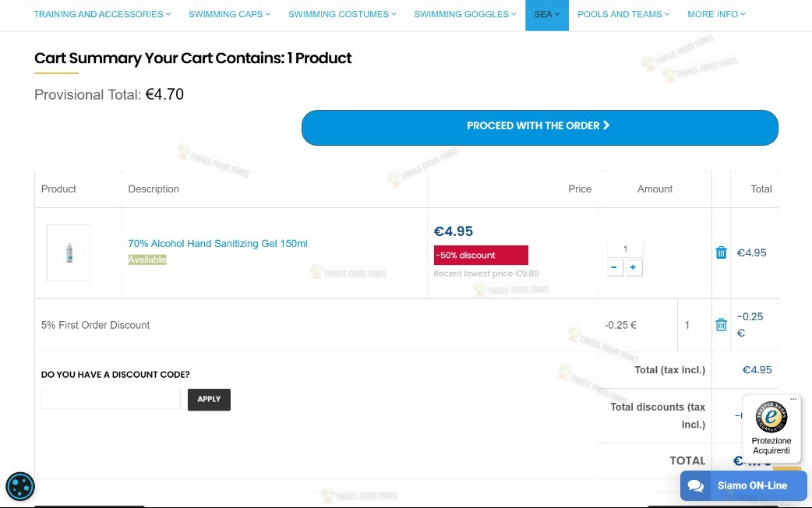
Task: Select the '5% First Order Discount' label
Action: (95, 325)
